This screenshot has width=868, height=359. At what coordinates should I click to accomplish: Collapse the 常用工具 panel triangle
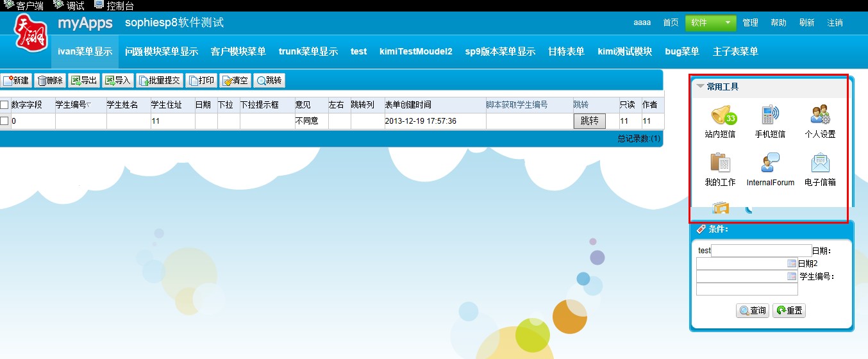tap(701, 86)
